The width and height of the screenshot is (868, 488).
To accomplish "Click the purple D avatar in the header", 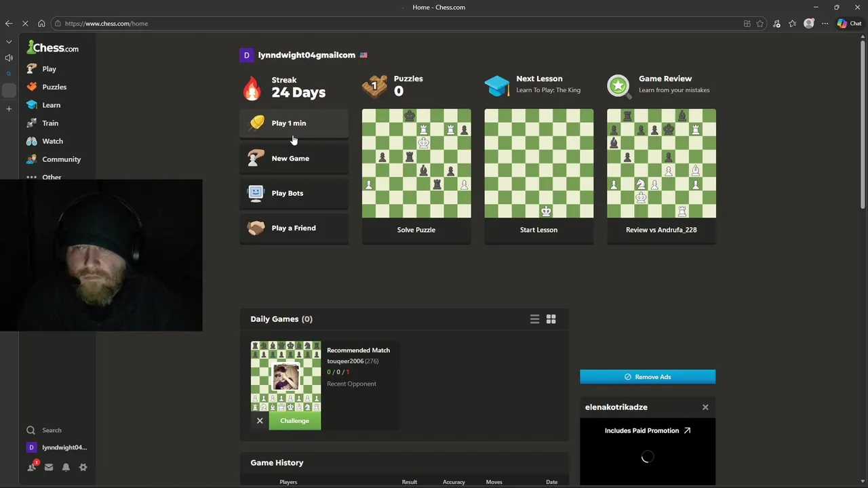I will (246, 55).
